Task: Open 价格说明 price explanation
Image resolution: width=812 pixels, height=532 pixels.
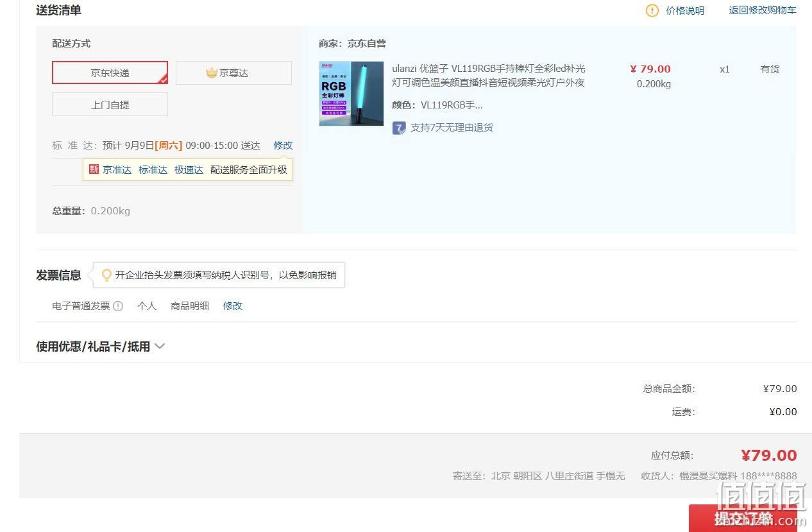Action: [685, 10]
